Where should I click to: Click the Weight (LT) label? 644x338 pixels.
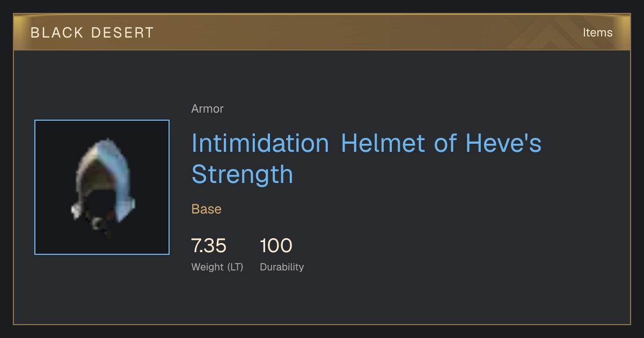click(x=217, y=267)
